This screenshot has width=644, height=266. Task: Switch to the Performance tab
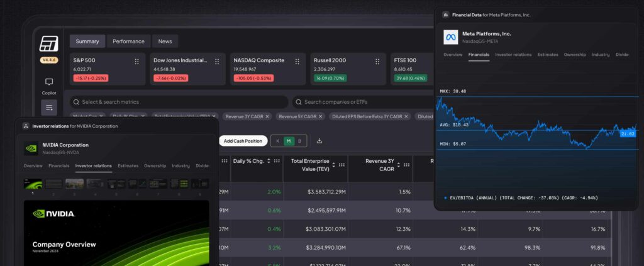click(128, 42)
